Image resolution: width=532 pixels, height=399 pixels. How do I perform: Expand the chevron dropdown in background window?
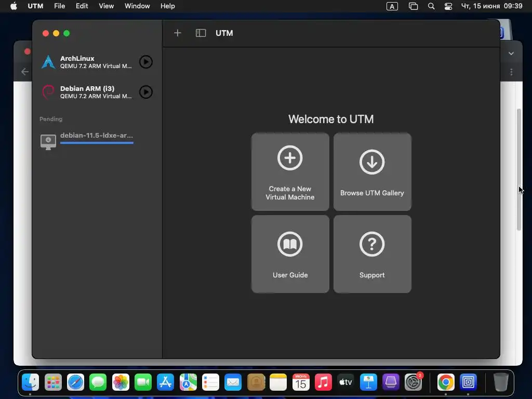click(511, 54)
